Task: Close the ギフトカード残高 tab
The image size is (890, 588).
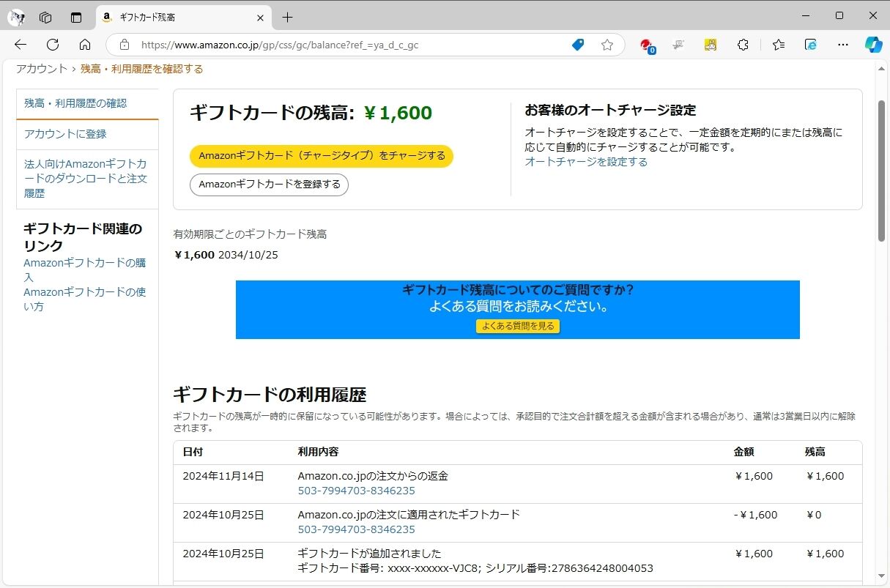Action: (x=260, y=17)
